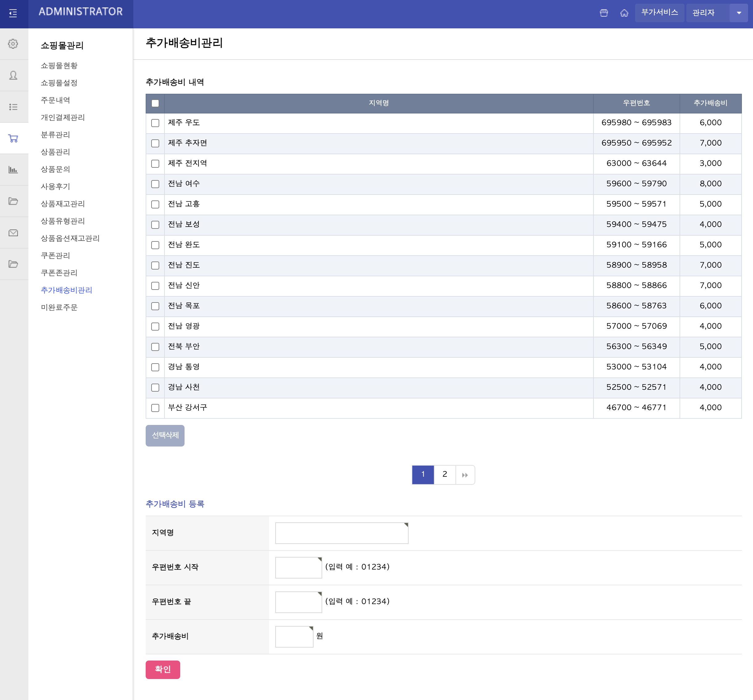Click the 지역명 input field

341,533
